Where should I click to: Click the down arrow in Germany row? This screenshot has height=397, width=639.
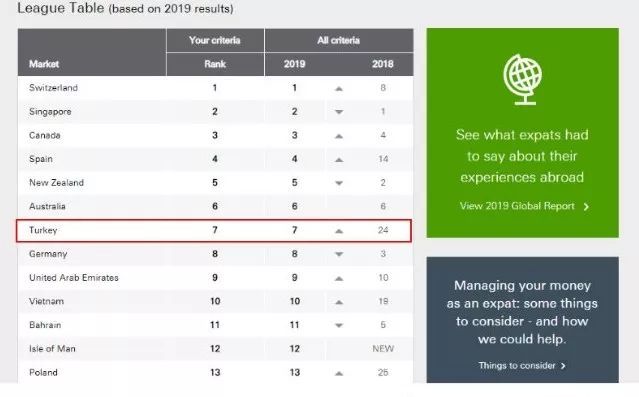(x=339, y=254)
